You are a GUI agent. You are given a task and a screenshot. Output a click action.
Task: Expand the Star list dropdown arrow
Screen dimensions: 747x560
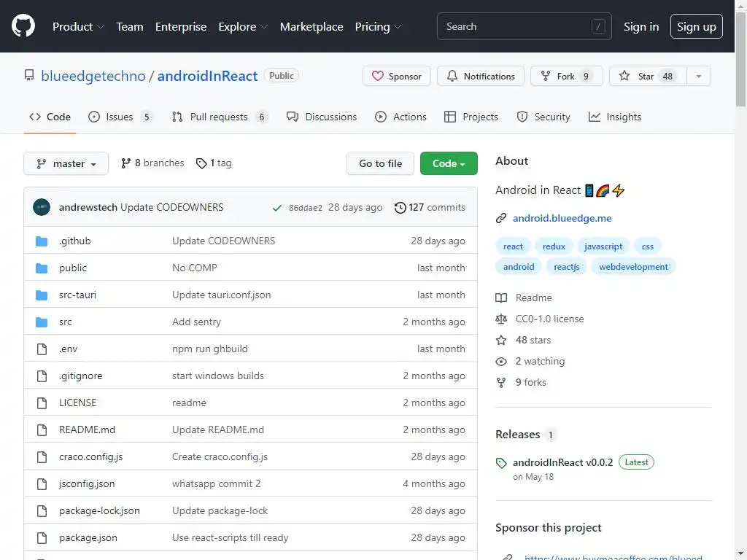coord(698,76)
